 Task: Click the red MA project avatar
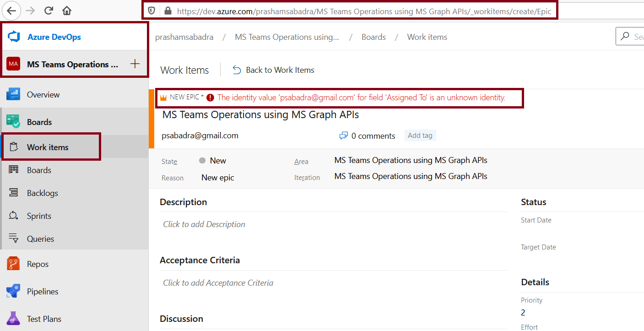click(x=13, y=64)
